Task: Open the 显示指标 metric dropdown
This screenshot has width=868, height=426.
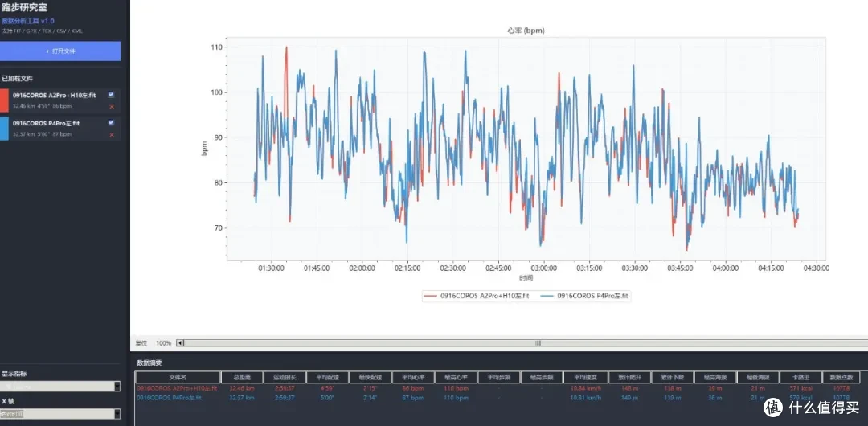Action: pos(60,386)
